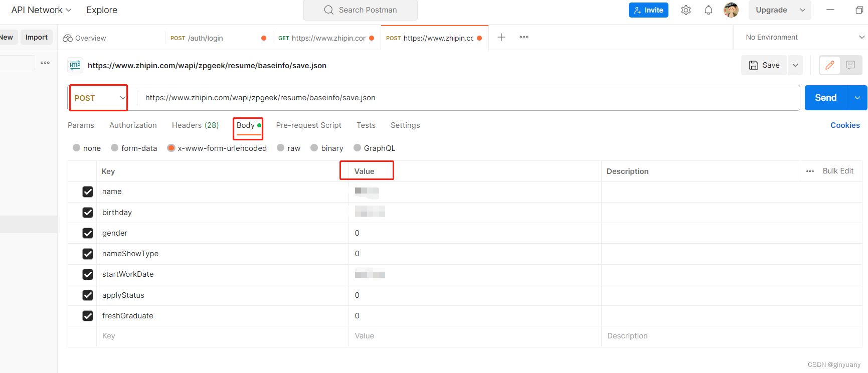Click the gender value cell
This screenshot has height=373, width=868.
click(475, 233)
